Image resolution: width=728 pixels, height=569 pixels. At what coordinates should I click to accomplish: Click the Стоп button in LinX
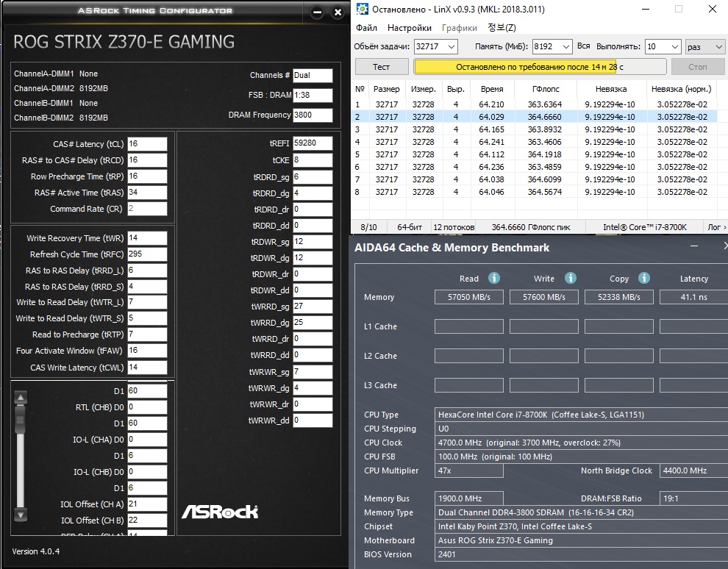point(698,67)
